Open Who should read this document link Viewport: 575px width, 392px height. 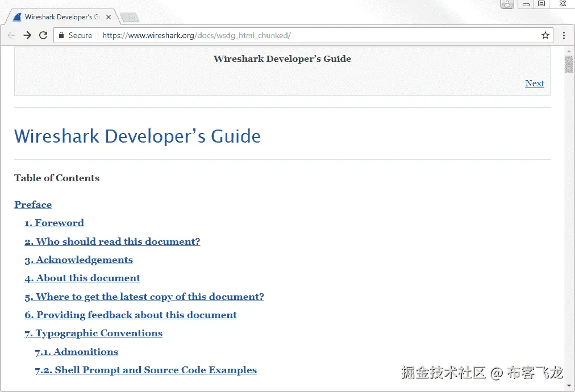[112, 241]
